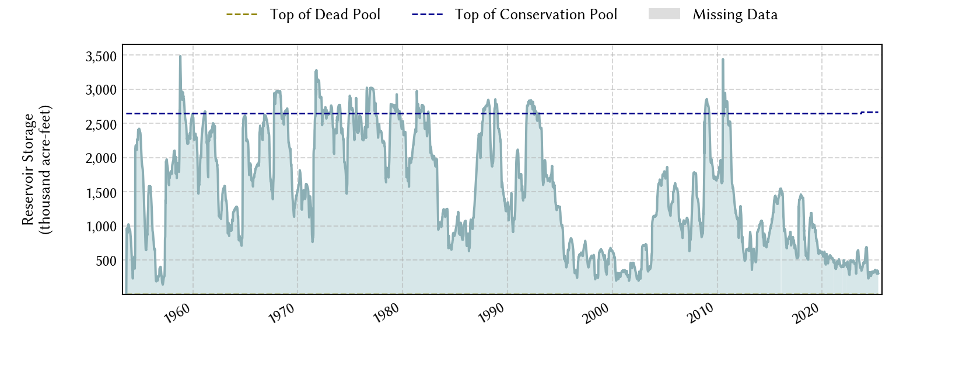Click the Missing Data legend label
This screenshot has height=368, width=980.
click(735, 15)
